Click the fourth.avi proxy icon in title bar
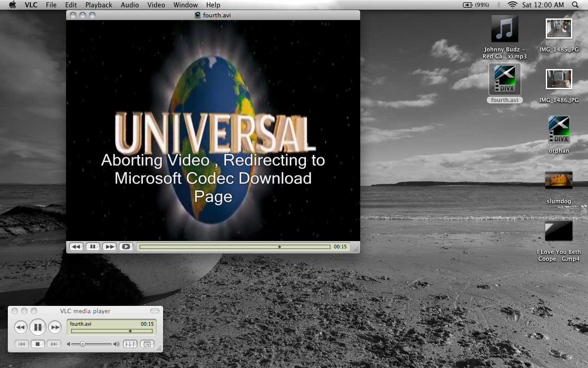 pos(198,15)
